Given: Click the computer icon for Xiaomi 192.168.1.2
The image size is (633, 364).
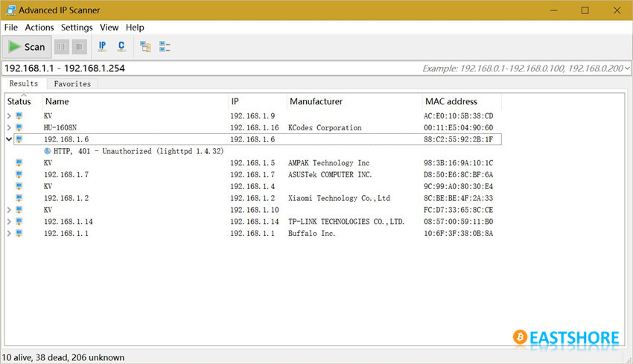Looking at the screenshot, I should coord(19,198).
